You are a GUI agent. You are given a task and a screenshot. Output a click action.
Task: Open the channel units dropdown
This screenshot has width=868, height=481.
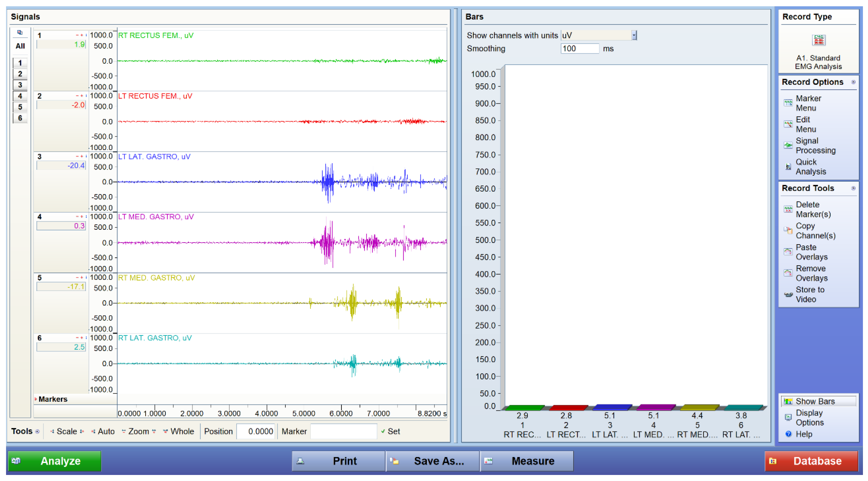[634, 35]
